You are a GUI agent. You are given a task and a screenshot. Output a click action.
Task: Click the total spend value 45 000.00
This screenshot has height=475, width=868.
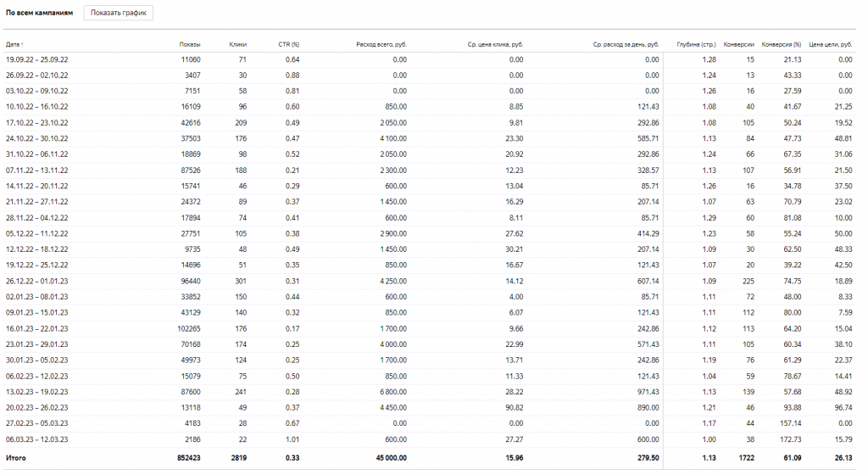[x=387, y=458]
